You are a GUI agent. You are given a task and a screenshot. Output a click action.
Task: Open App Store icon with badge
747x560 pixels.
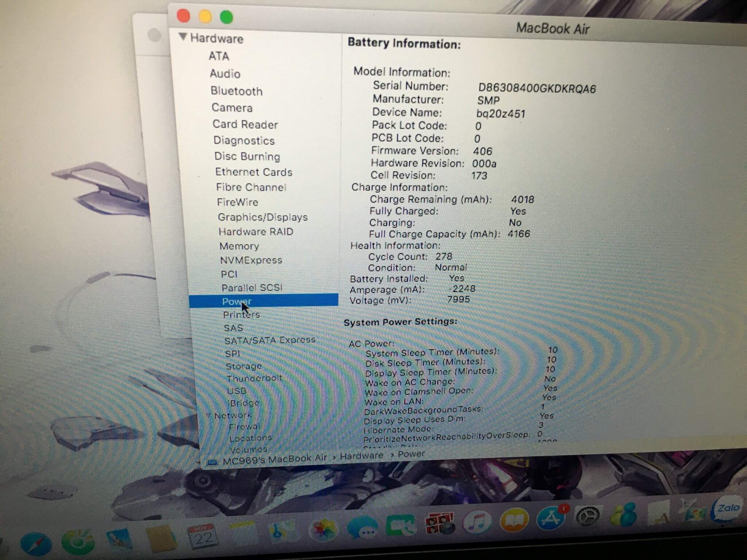pos(551,518)
